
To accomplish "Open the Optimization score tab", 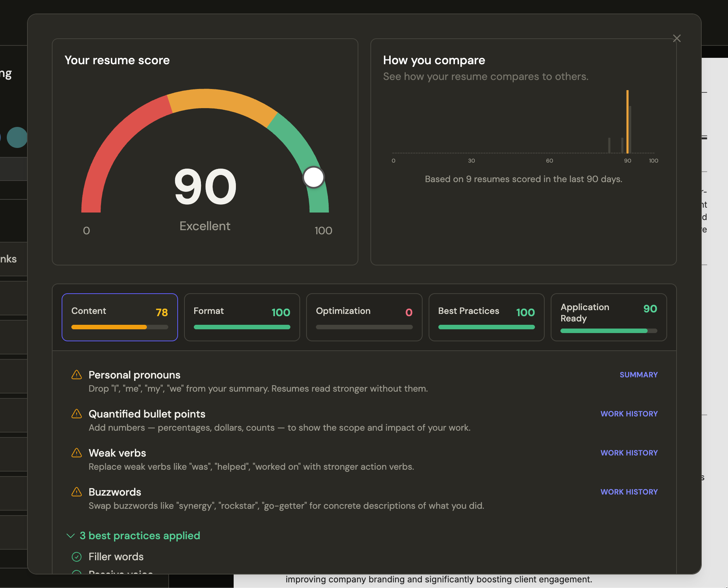I will point(364,317).
